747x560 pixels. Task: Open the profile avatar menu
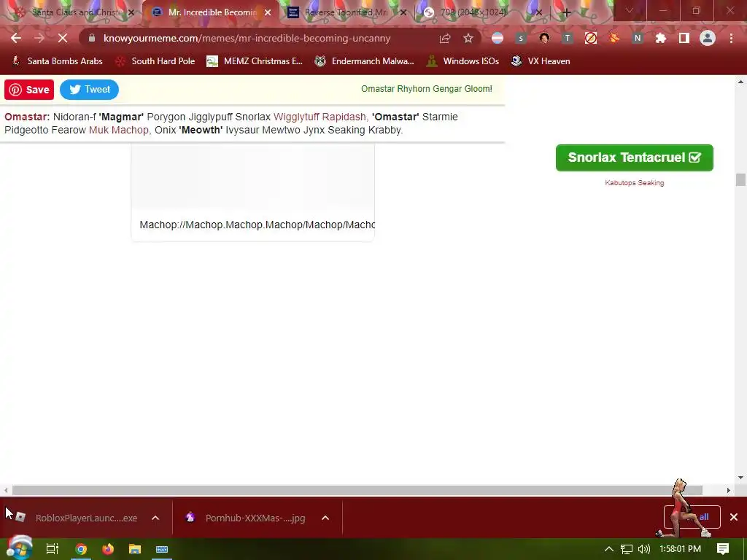point(708,38)
